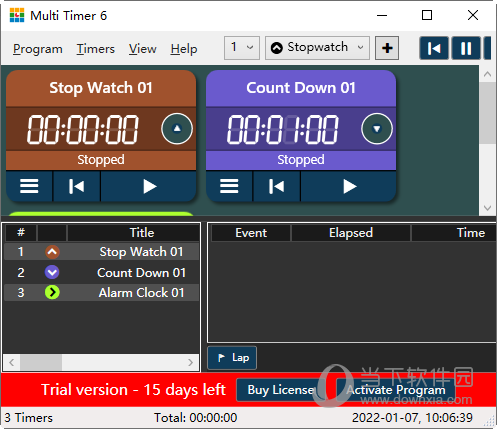This screenshot has height=429, width=497.
Task: Click the 00:01:00 display on Count Down 01
Action: coord(283,129)
